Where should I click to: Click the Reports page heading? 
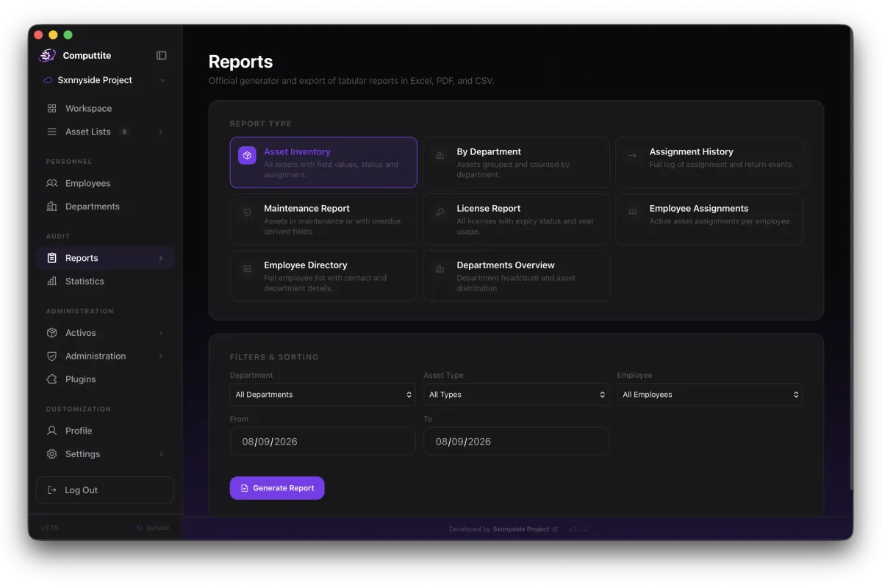(x=240, y=62)
